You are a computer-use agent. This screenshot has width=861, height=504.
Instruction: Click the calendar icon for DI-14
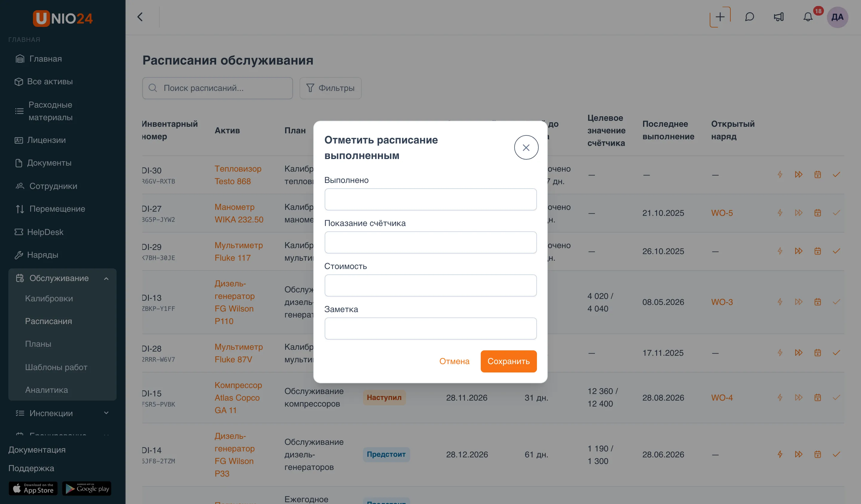[817, 454]
